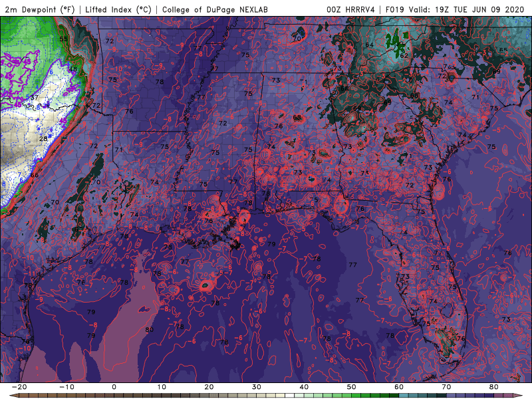Click the 30 tick label on the color scale
This screenshot has width=532, height=399.
tap(257, 387)
